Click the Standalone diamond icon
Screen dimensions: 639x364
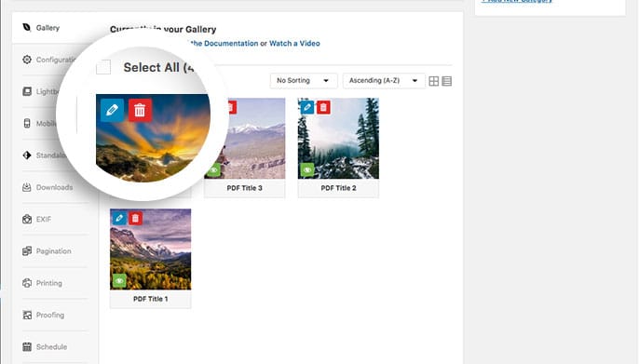27,155
